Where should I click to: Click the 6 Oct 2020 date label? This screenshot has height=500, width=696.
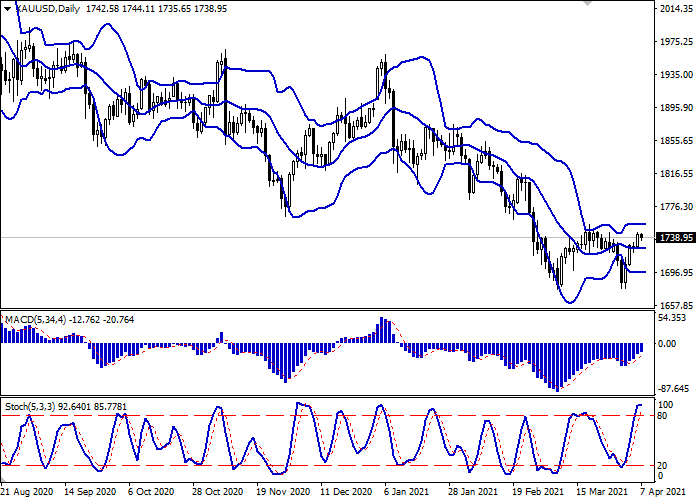click(x=151, y=492)
